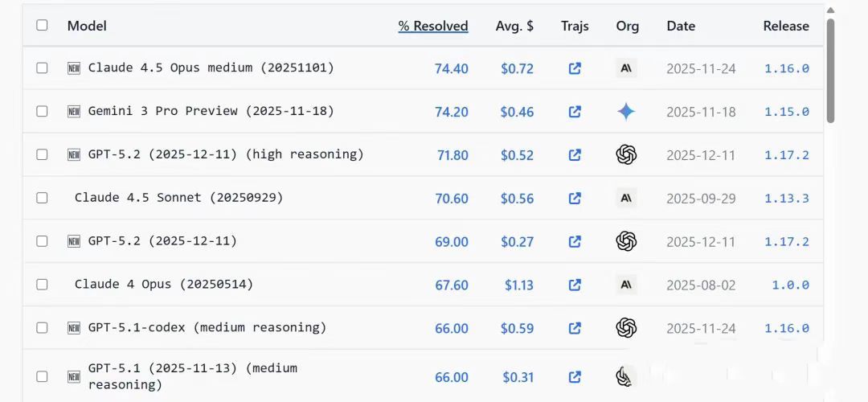Open trajectories link for GPT-5.2 high reasoning
This screenshot has width=868, height=402.
click(x=575, y=155)
